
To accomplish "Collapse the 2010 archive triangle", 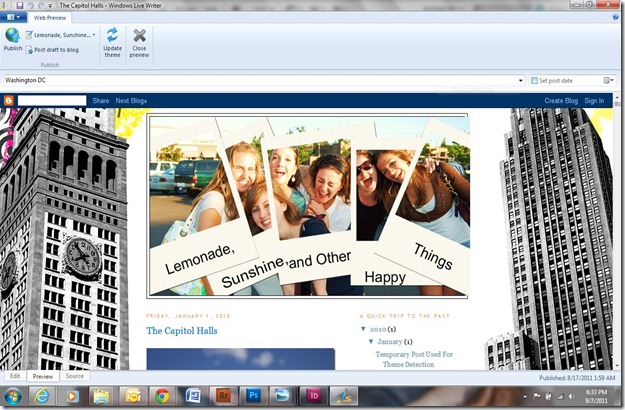I will pos(363,329).
